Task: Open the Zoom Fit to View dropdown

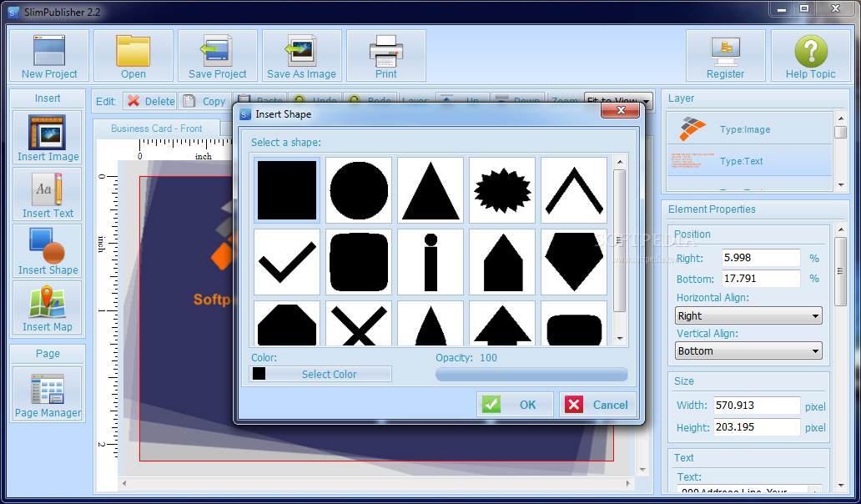Action: (x=618, y=102)
